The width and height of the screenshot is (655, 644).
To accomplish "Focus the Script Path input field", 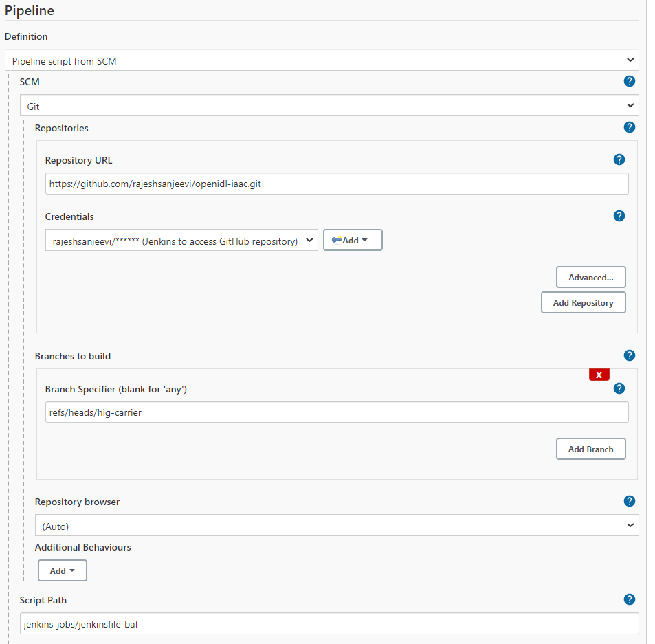I will point(329,623).
